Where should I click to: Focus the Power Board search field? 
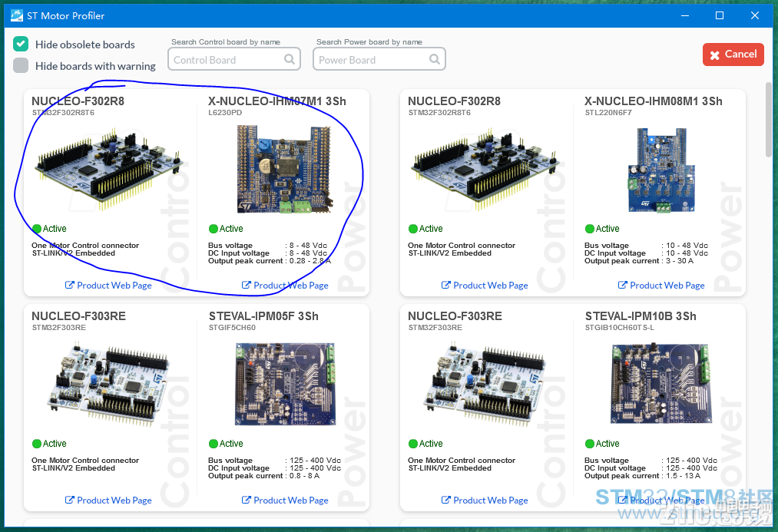379,59
